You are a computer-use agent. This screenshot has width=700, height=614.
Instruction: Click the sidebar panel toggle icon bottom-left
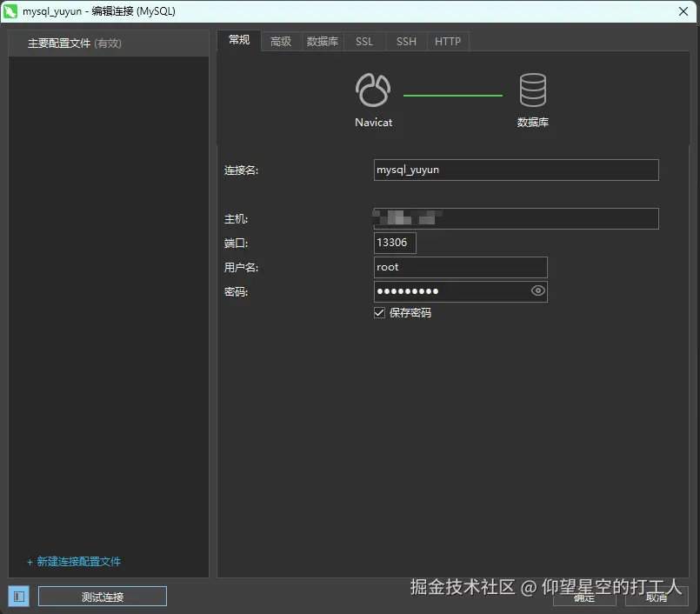tap(17, 596)
